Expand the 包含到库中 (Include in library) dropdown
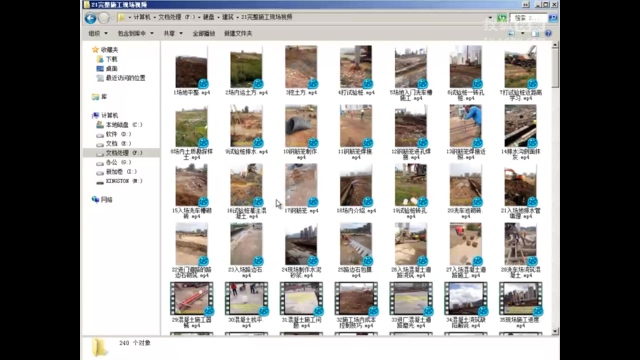This screenshot has height=360, width=640. pos(136,33)
